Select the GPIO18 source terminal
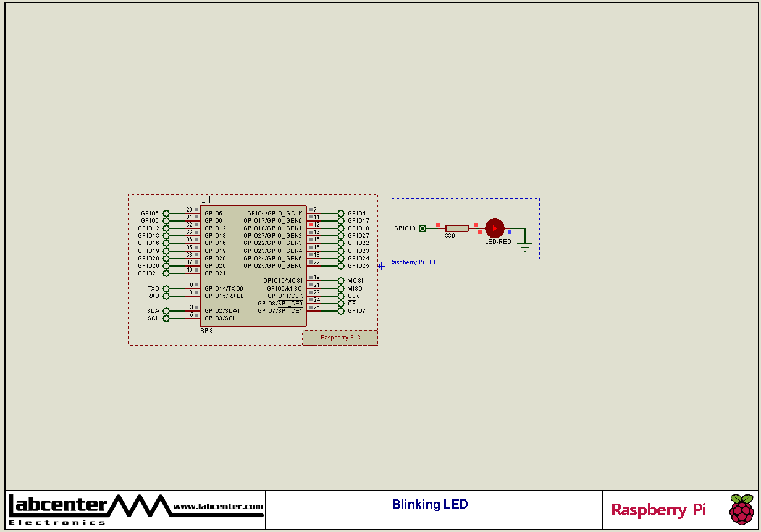Viewport: 761px width, 532px height. (x=422, y=228)
